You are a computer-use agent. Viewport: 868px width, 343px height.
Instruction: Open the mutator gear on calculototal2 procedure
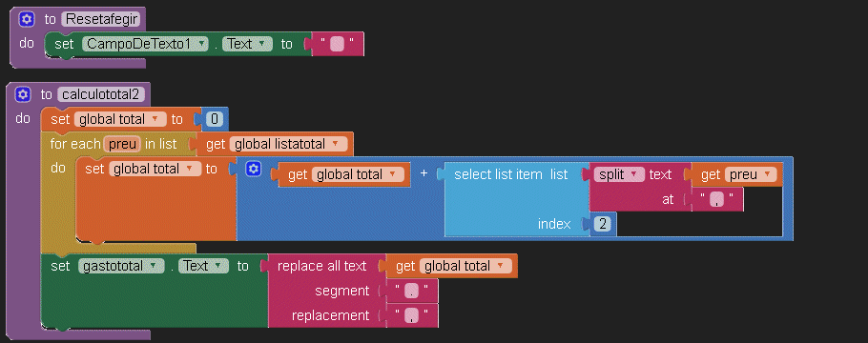coord(23,94)
